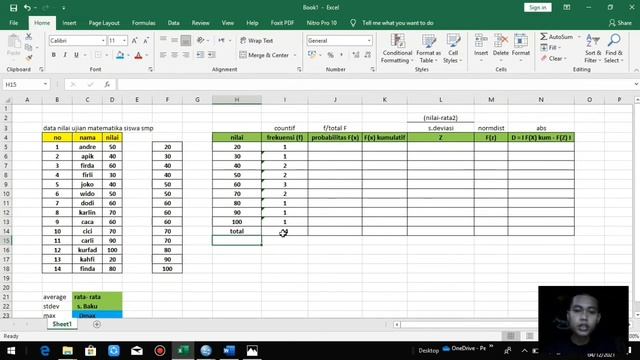Apply the fill color bucket

tap(120, 55)
